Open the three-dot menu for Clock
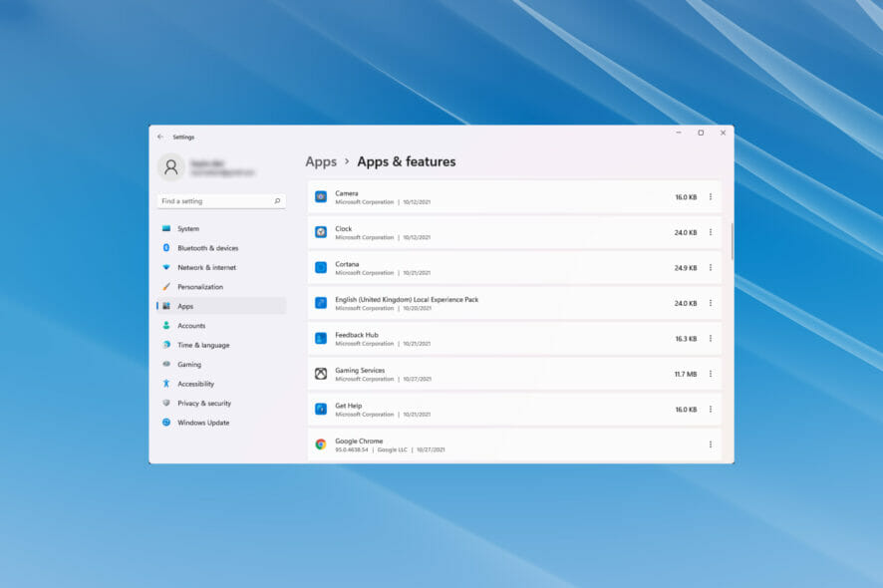 711,232
